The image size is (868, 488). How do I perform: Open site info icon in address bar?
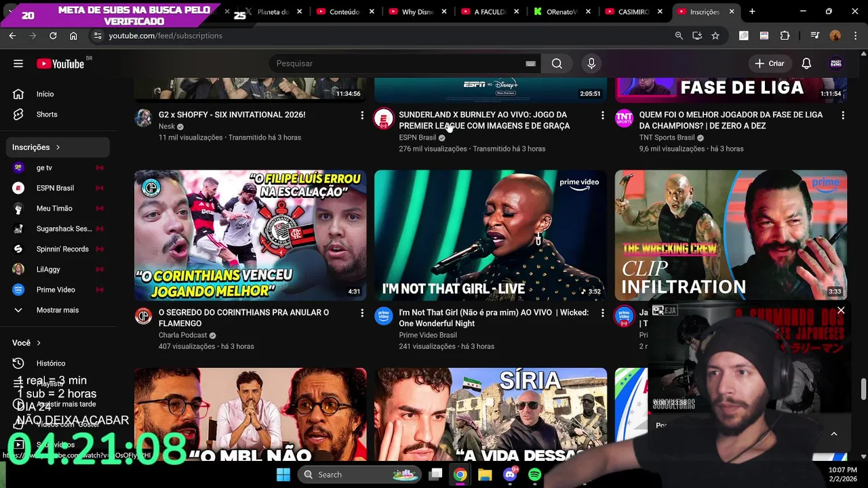tap(98, 36)
